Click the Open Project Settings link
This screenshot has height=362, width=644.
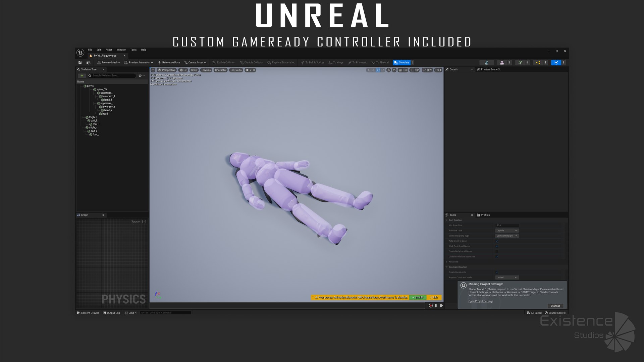tap(481, 301)
